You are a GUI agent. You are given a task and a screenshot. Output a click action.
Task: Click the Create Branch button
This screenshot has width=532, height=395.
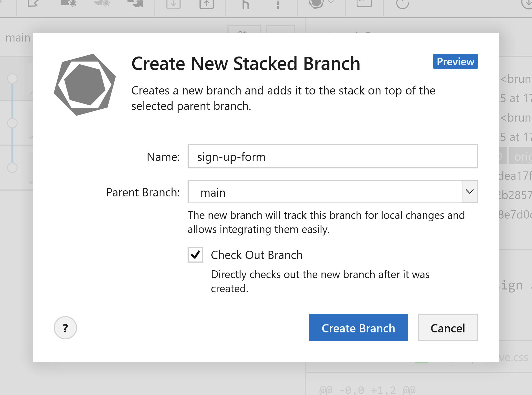coord(358,328)
